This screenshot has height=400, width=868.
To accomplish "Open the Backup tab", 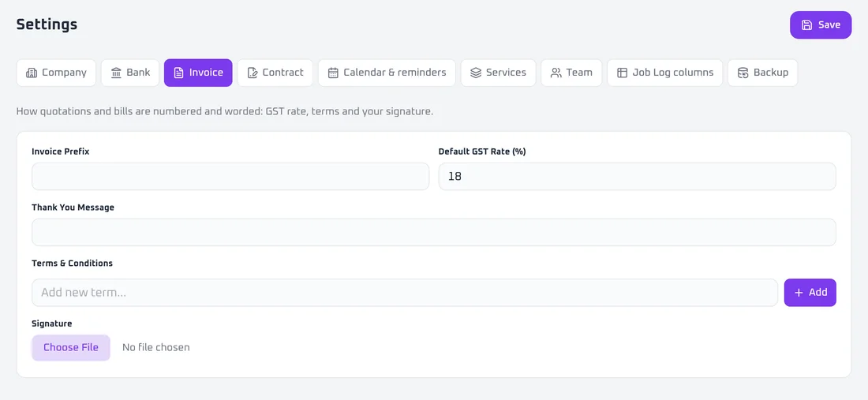I will click(763, 73).
